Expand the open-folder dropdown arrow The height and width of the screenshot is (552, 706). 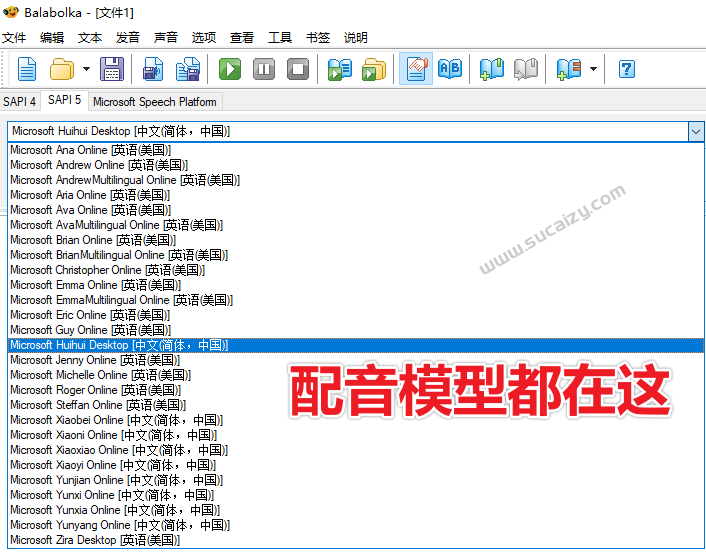tap(86, 69)
